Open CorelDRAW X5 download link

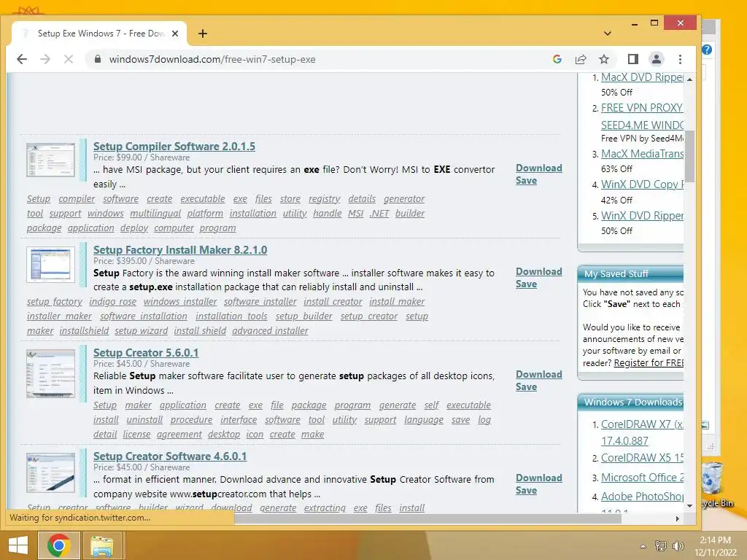click(642, 458)
